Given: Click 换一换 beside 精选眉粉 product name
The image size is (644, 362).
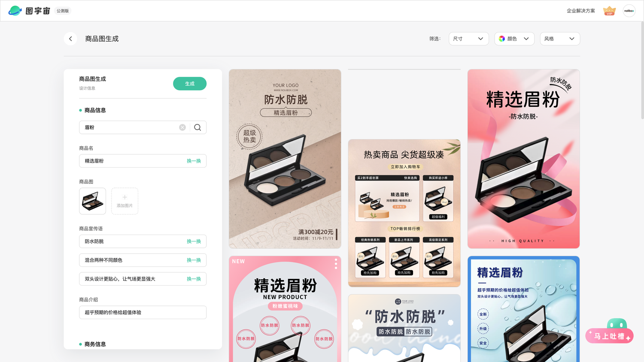Looking at the screenshot, I should (x=194, y=161).
